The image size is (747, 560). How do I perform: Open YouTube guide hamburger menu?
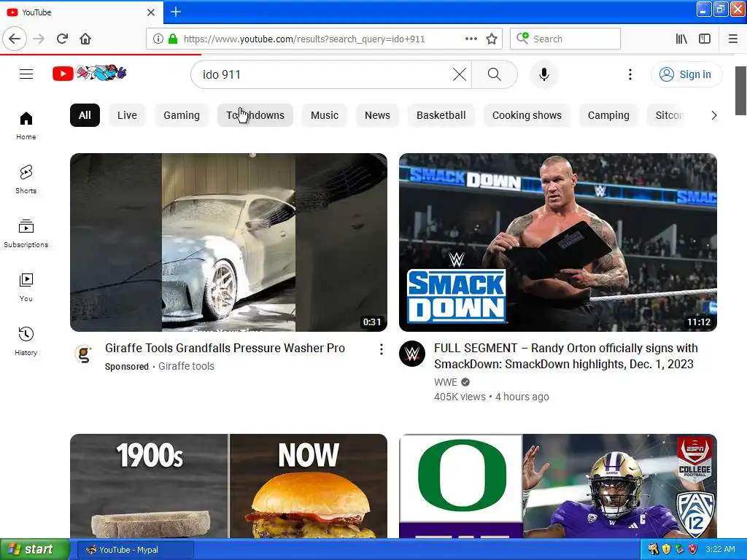point(26,74)
